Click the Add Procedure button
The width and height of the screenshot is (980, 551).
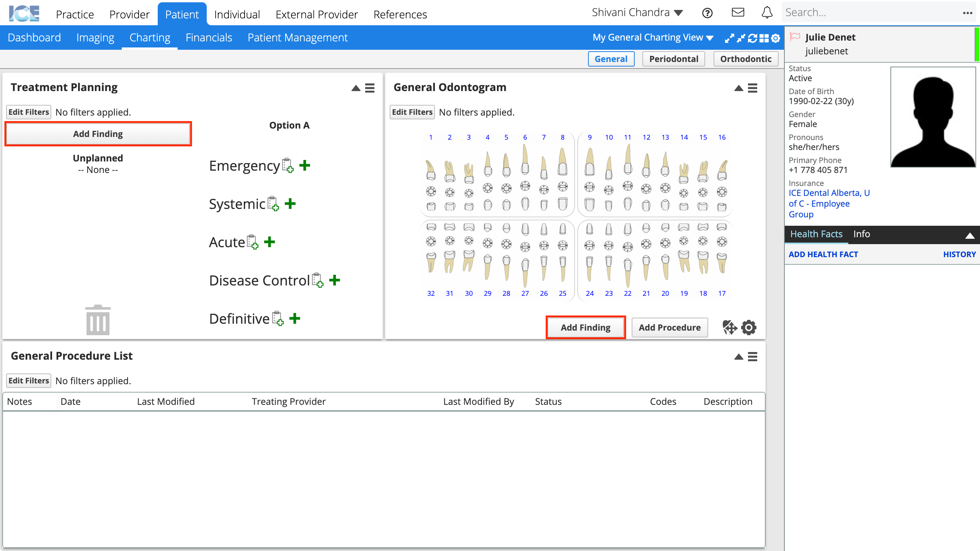coord(669,327)
